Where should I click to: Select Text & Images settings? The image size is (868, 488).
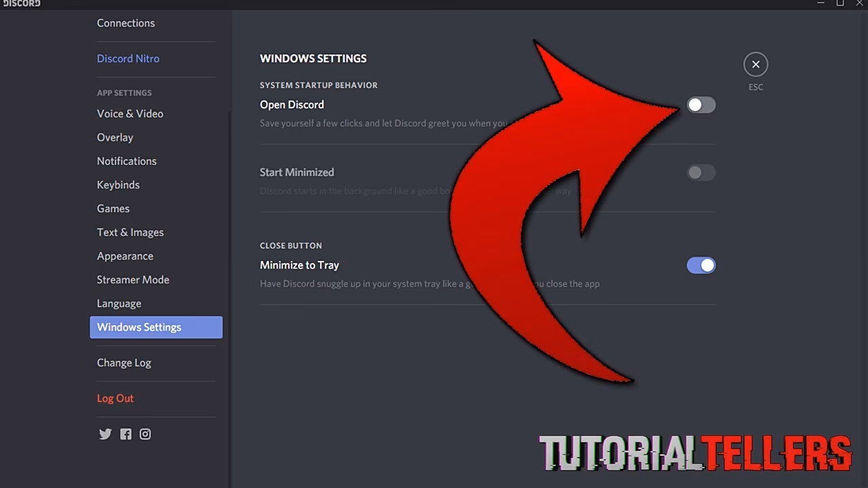coord(130,232)
